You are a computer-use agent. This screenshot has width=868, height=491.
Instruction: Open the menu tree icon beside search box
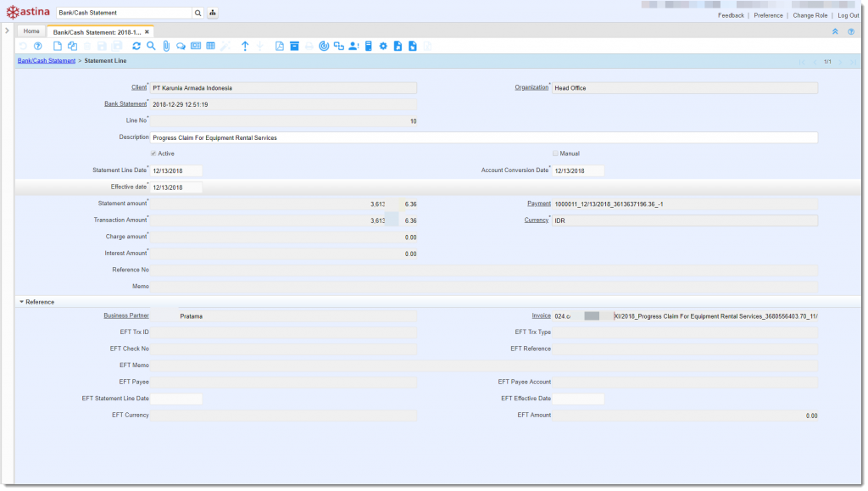coord(212,14)
